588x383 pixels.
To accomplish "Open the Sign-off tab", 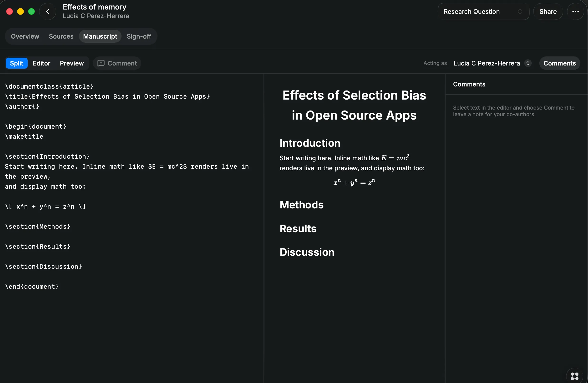I will pyautogui.click(x=139, y=36).
